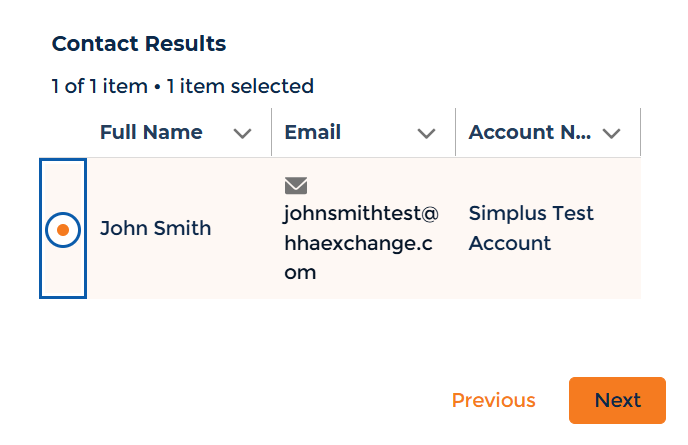Click the Simplus Test Account cell
This screenshot has height=445, width=688.
pos(531,228)
